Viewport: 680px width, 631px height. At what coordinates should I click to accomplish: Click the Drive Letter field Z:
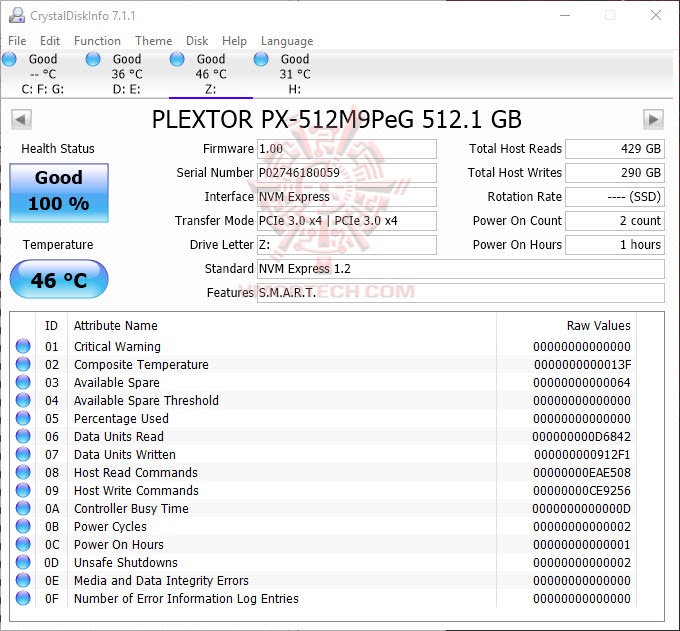pos(347,245)
